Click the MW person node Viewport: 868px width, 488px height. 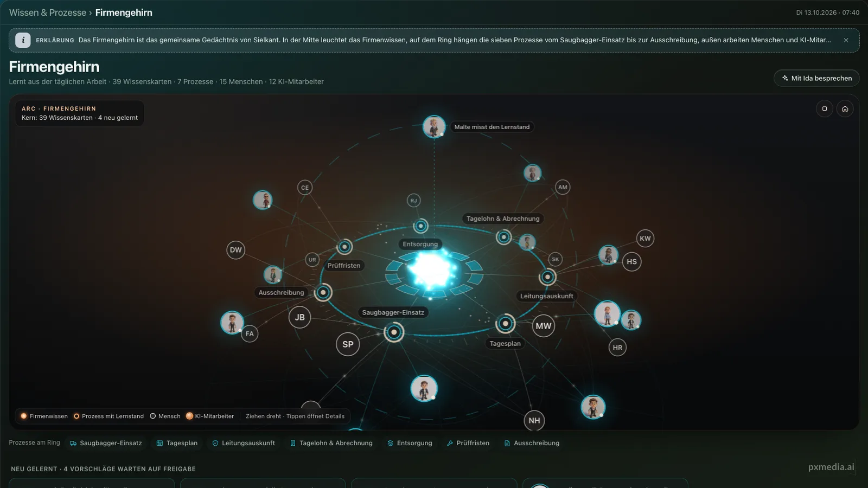point(543,326)
